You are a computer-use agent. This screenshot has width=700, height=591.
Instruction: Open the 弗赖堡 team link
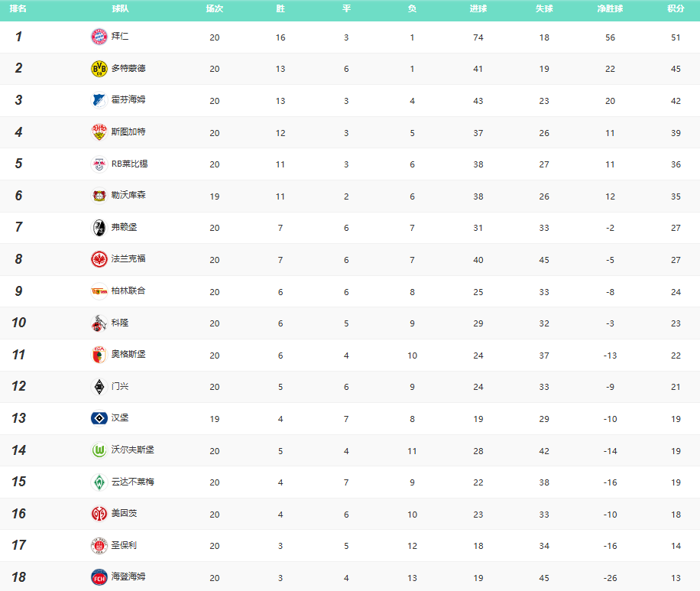pyautogui.click(x=124, y=228)
